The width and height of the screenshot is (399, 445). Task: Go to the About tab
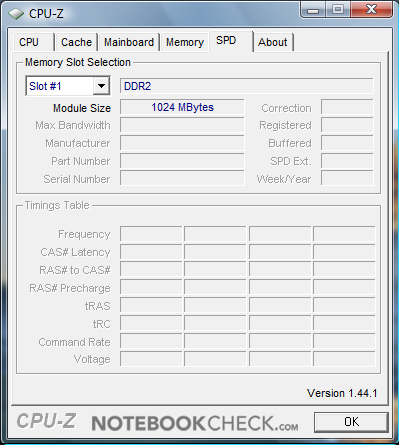pos(273,42)
